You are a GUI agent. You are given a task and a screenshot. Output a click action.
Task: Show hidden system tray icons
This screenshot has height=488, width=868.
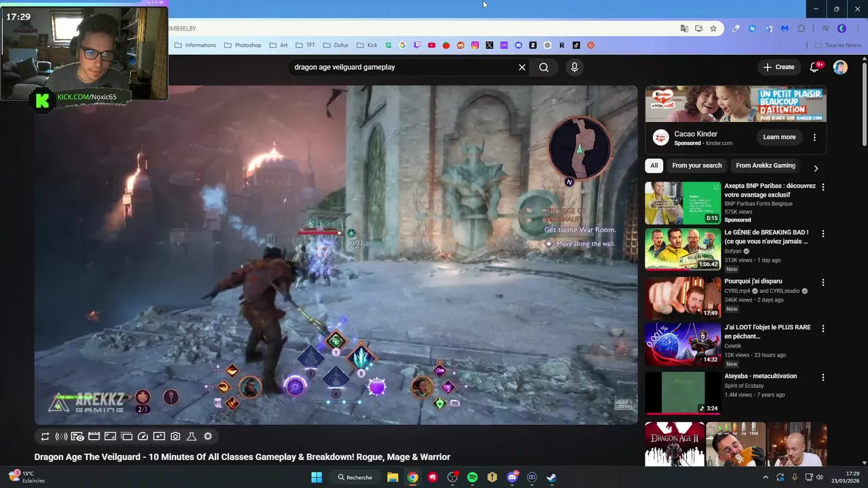pyautogui.click(x=766, y=477)
